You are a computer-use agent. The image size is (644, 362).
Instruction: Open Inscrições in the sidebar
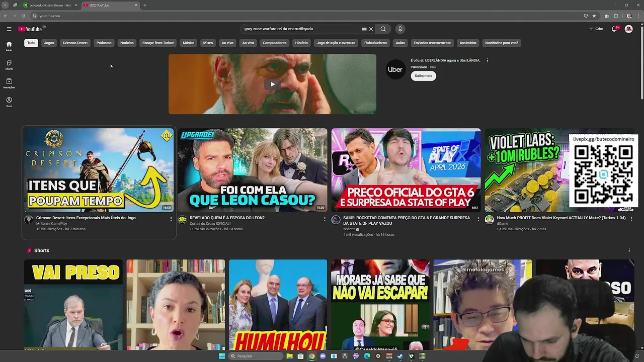pos(9,83)
